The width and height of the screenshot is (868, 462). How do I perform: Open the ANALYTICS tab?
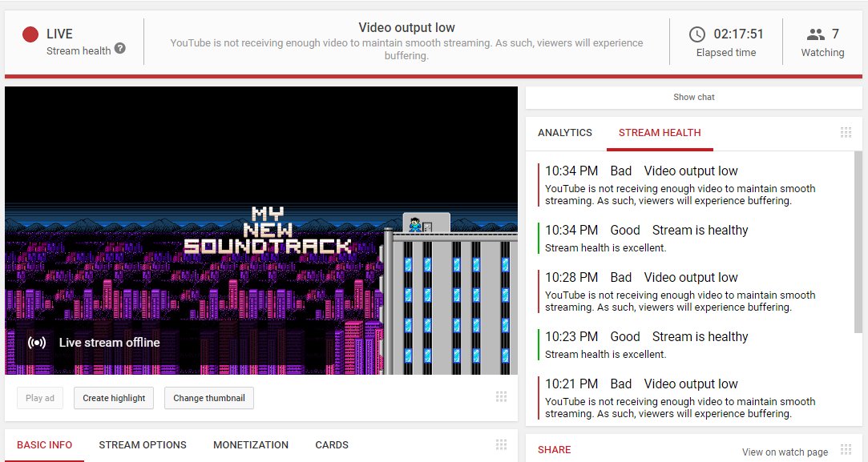tap(565, 133)
